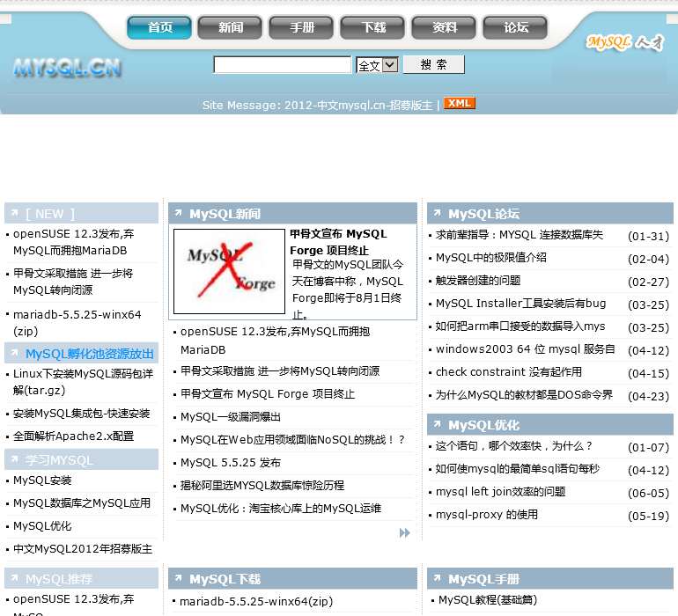The image size is (678, 616).
Task: Open forum post check constraint 没有起作用
Action: (x=509, y=372)
